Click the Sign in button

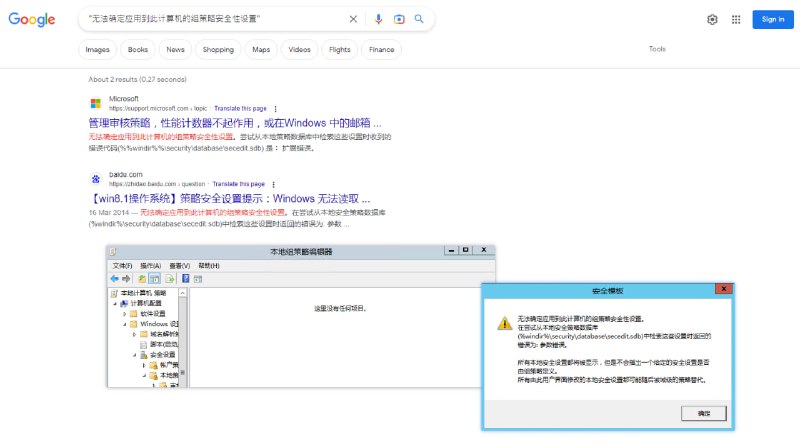[x=773, y=19]
